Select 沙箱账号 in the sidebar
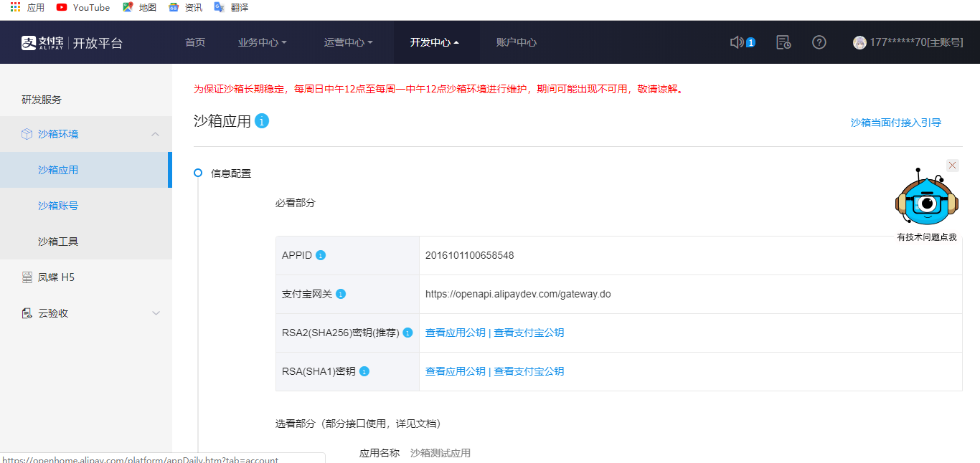The width and height of the screenshot is (980, 463). pyautogui.click(x=86, y=206)
